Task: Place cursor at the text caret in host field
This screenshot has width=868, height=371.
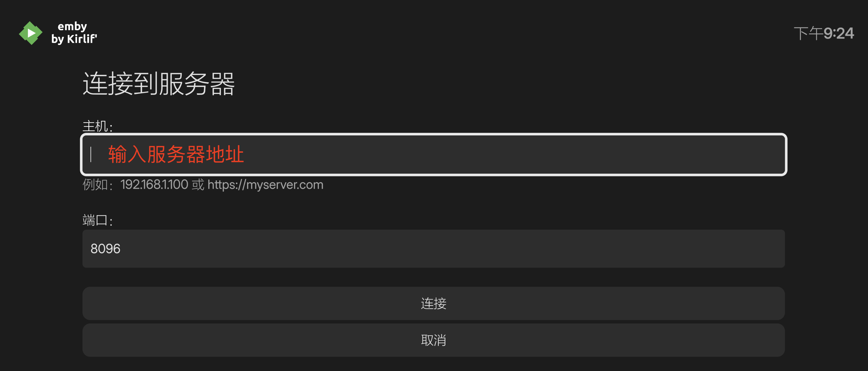Action: [91, 155]
